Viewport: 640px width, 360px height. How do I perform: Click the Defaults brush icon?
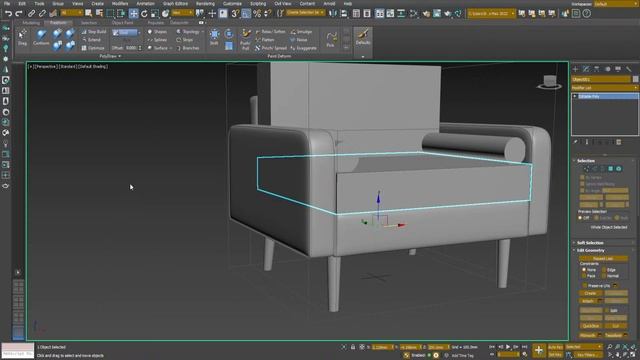point(362,37)
